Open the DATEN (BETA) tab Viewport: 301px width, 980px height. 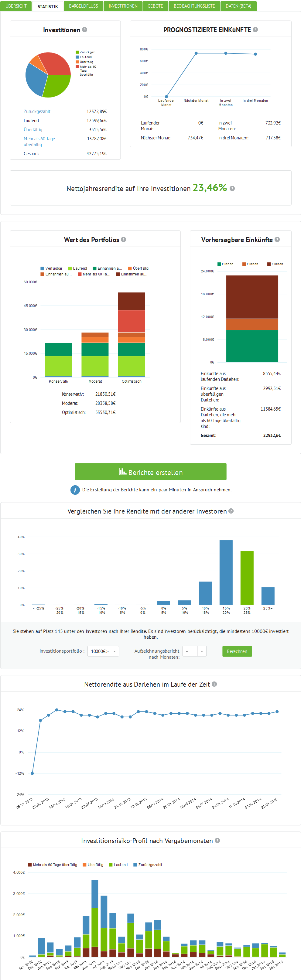238,6
